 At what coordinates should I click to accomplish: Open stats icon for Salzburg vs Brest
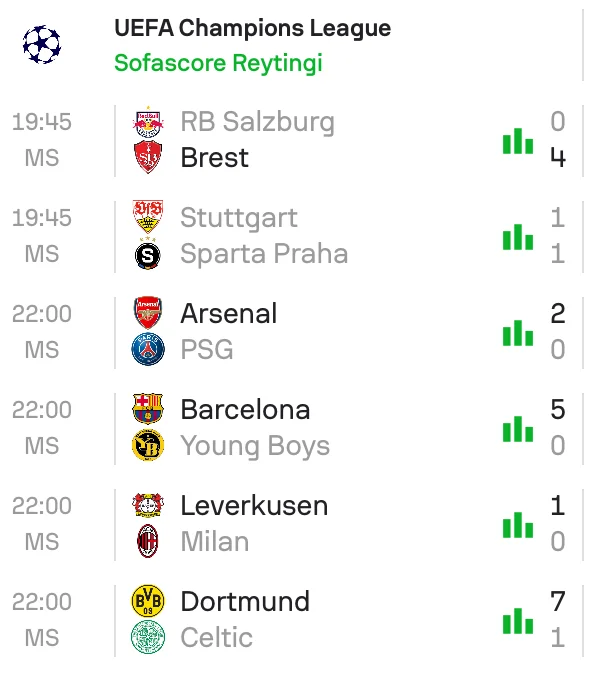[x=518, y=141]
